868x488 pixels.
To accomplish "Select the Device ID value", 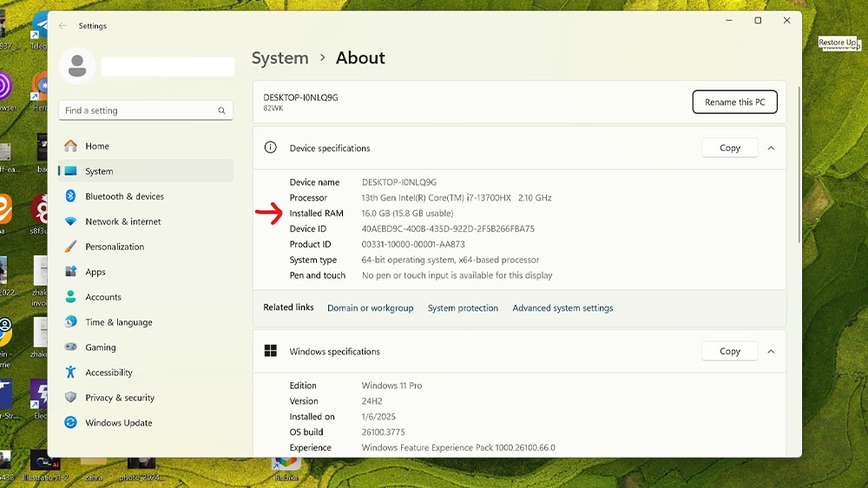I will click(x=448, y=228).
